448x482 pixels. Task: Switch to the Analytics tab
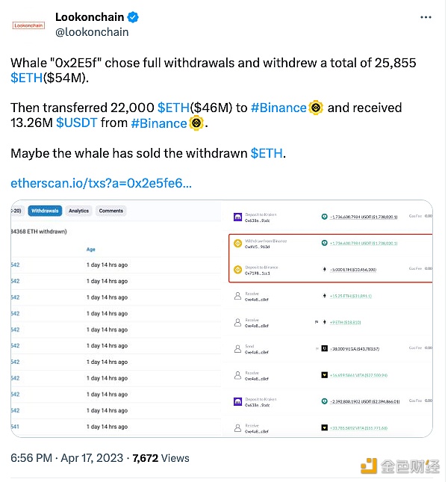tap(79, 211)
